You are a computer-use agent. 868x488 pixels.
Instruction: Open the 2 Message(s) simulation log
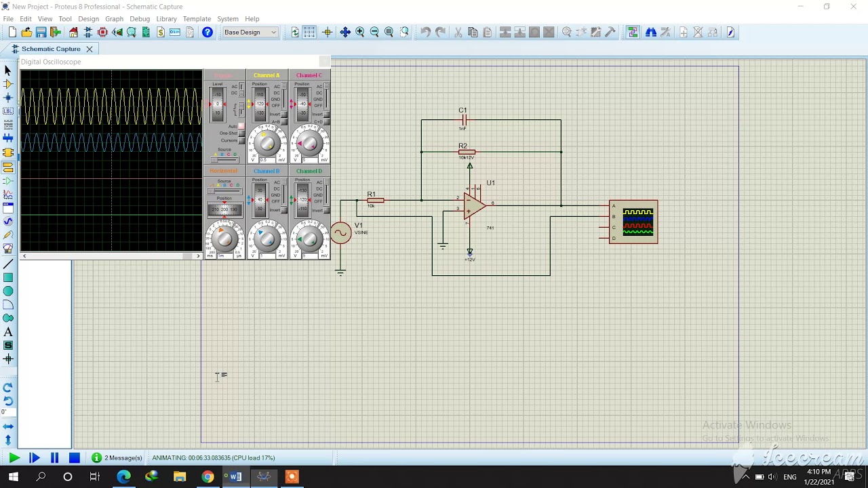tap(117, 458)
